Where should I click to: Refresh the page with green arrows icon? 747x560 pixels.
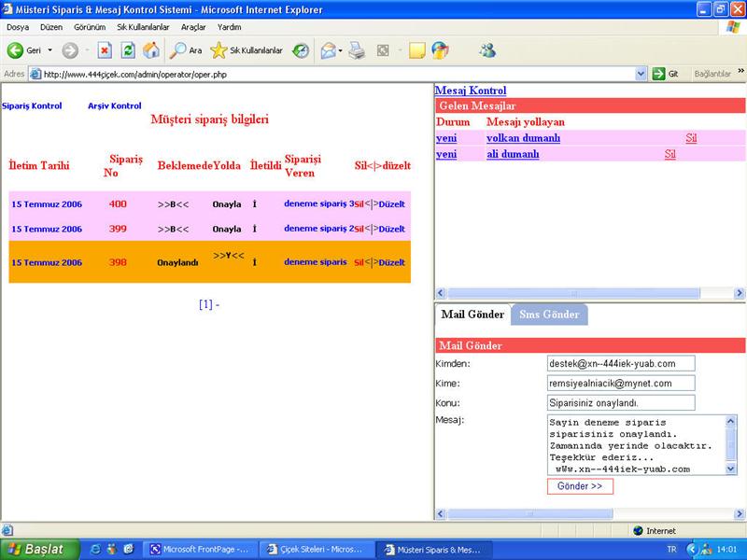(x=128, y=50)
